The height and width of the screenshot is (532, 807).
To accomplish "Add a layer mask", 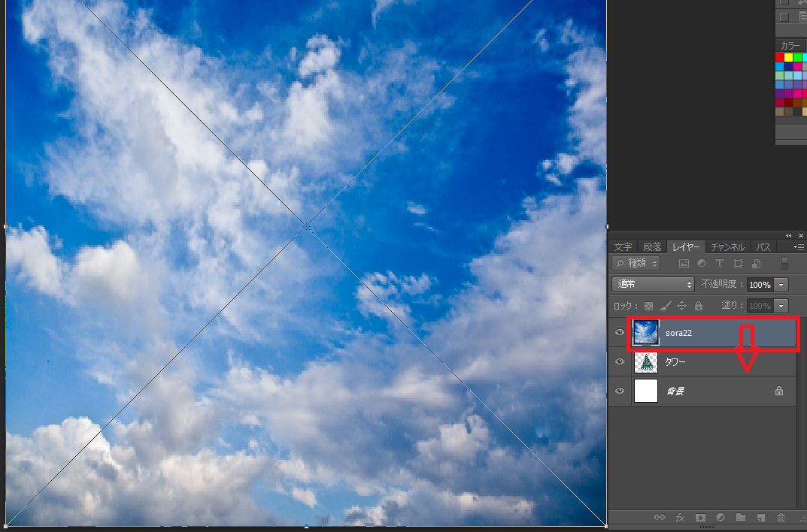I will pyautogui.click(x=700, y=518).
